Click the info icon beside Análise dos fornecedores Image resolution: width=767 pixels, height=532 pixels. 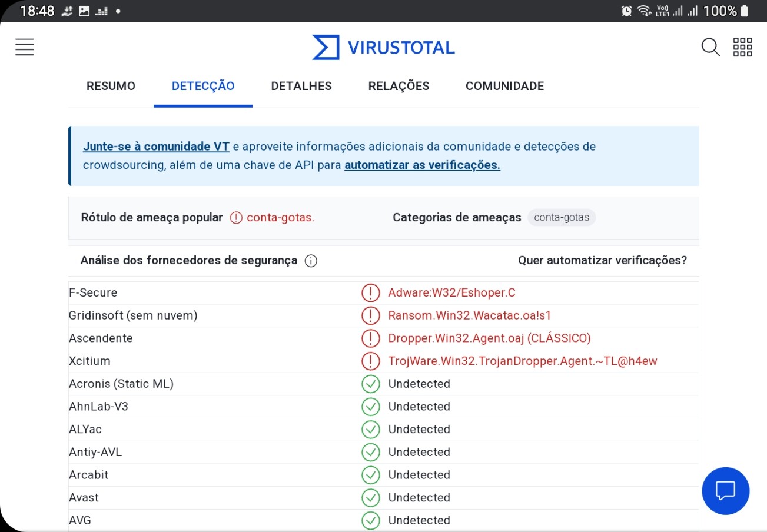(x=311, y=261)
